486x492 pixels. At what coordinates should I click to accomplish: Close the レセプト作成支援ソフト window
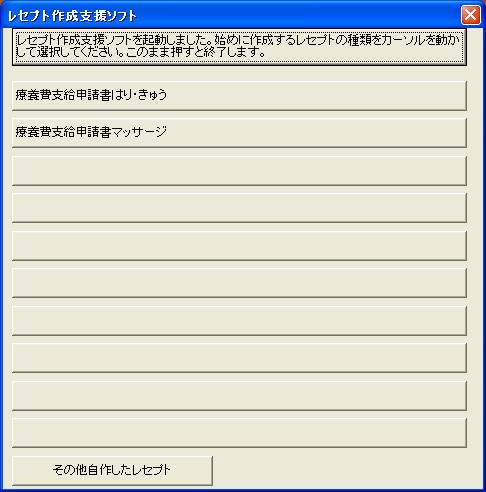click(471, 15)
